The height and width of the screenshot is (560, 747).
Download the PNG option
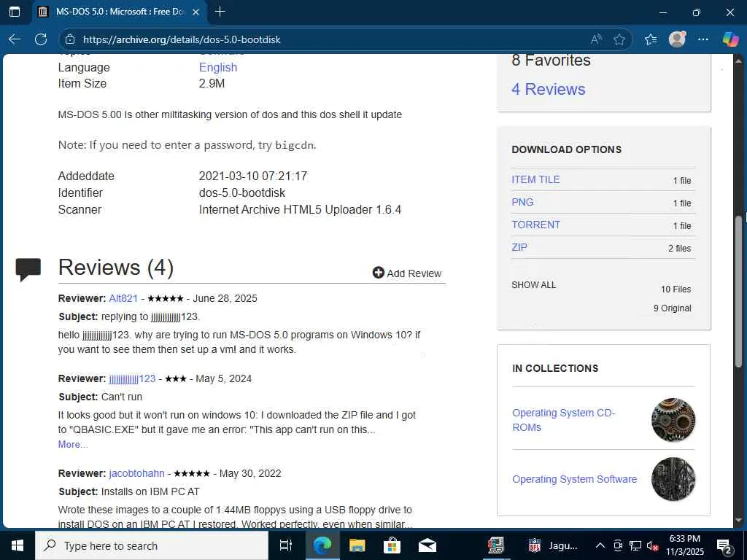(x=522, y=202)
